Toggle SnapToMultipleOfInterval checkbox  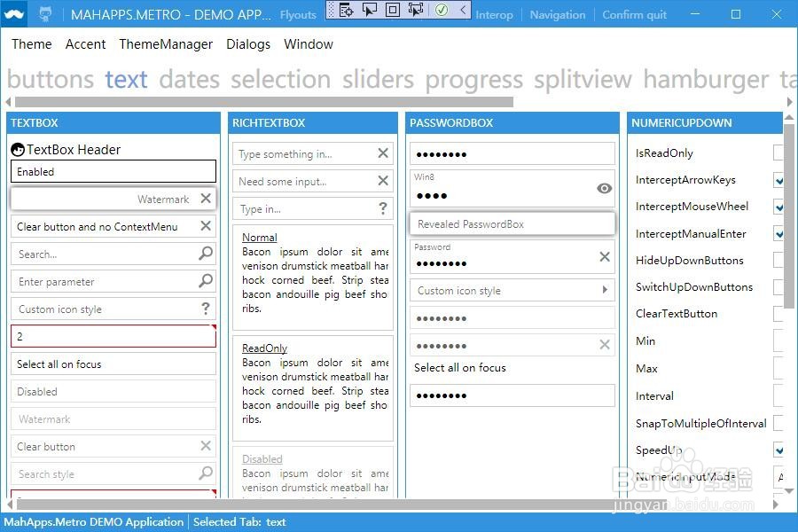click(x=778, y=423)
